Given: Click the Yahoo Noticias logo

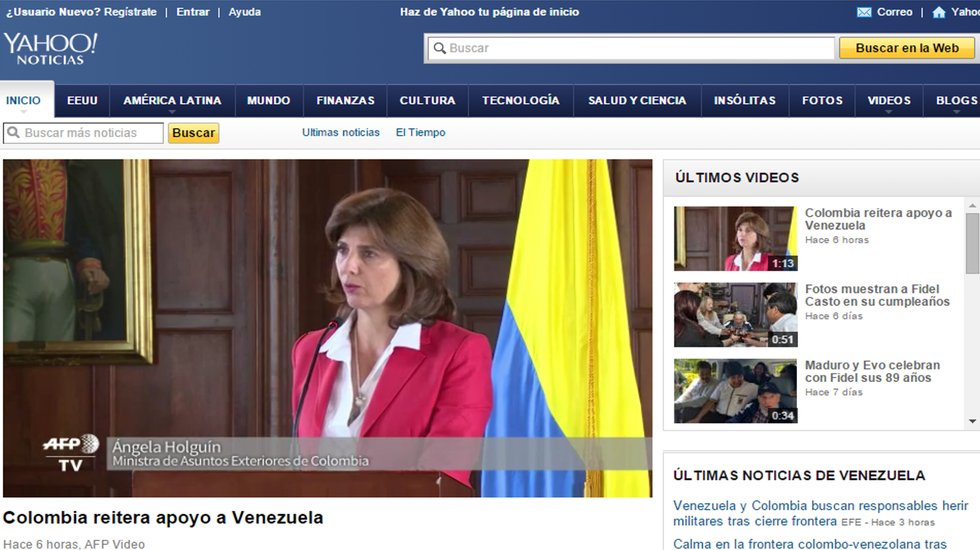Looking at the screenshot, I should coord(50,49).
